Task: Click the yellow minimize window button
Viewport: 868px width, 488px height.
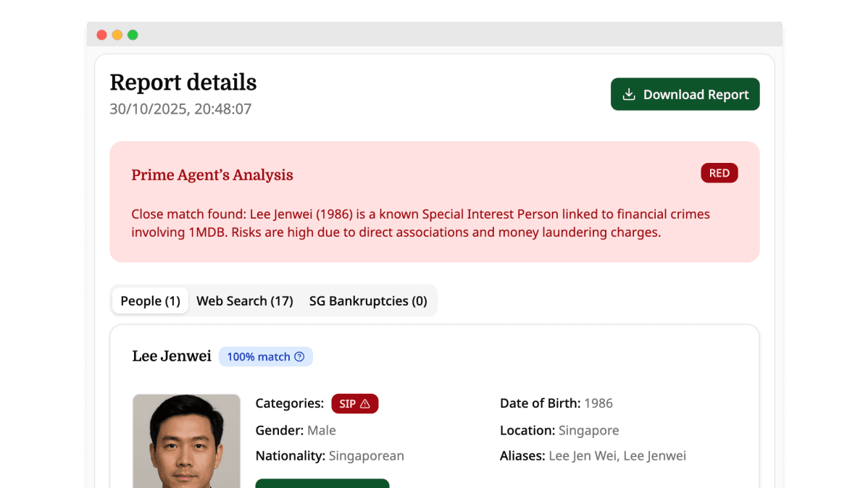Action: (x=117, y=35)
